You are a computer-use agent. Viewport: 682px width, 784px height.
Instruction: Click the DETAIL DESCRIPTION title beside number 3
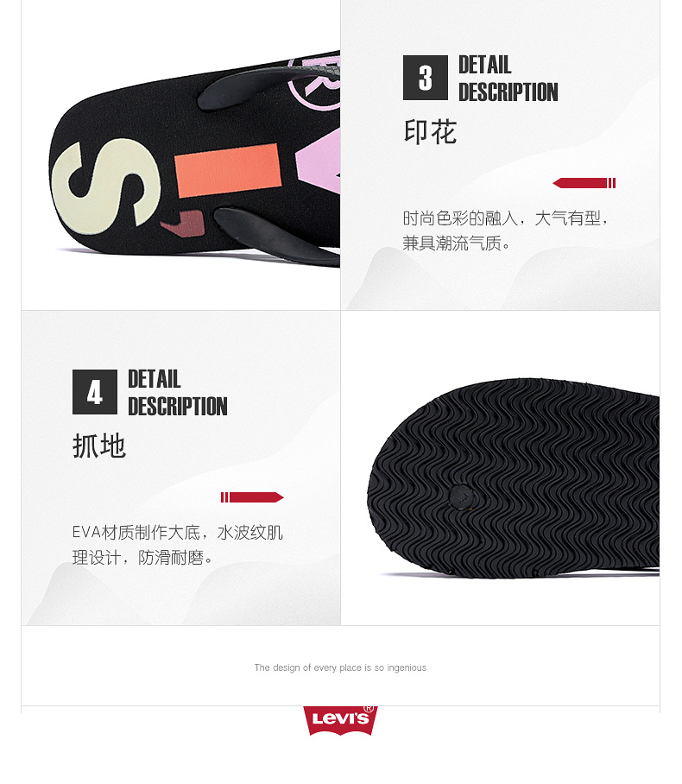[508, 79]
